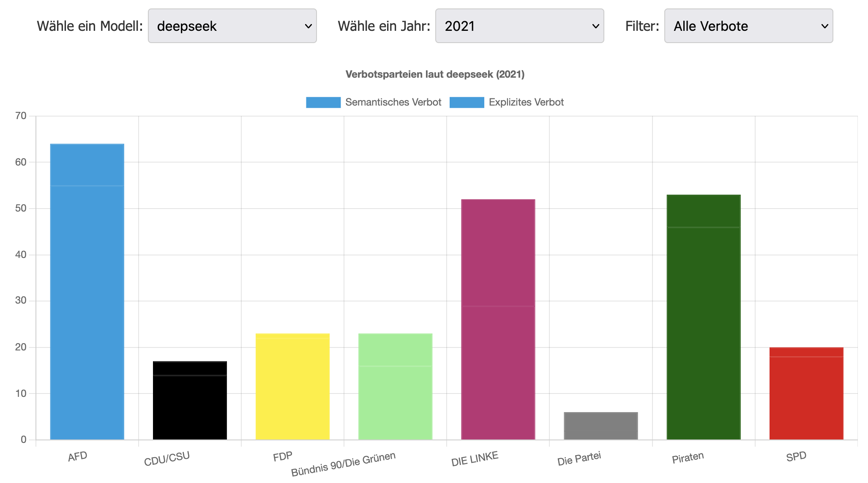
Task: Click the gray Die Partei bar
Action: click(601, 426)
